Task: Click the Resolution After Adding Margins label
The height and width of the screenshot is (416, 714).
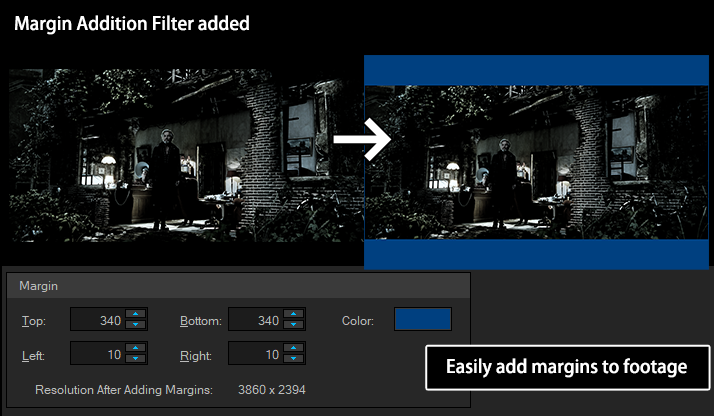Action: [124, 390]
